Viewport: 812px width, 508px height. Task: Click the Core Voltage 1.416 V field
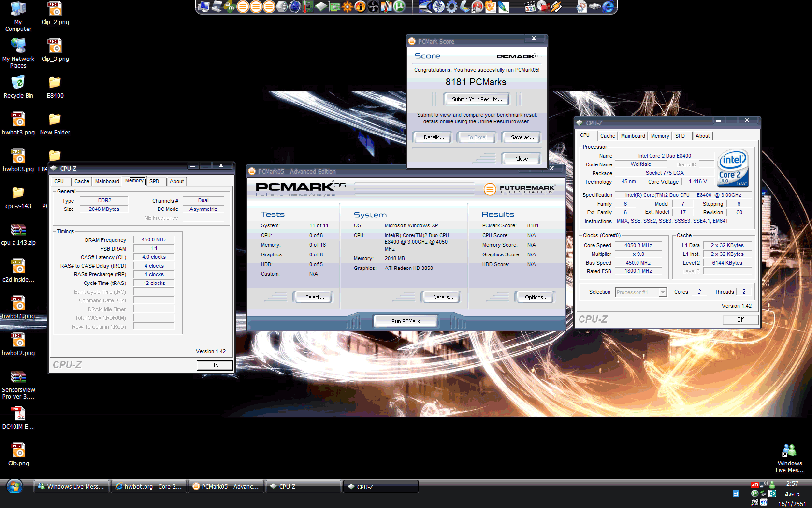[x=698, y=182]
